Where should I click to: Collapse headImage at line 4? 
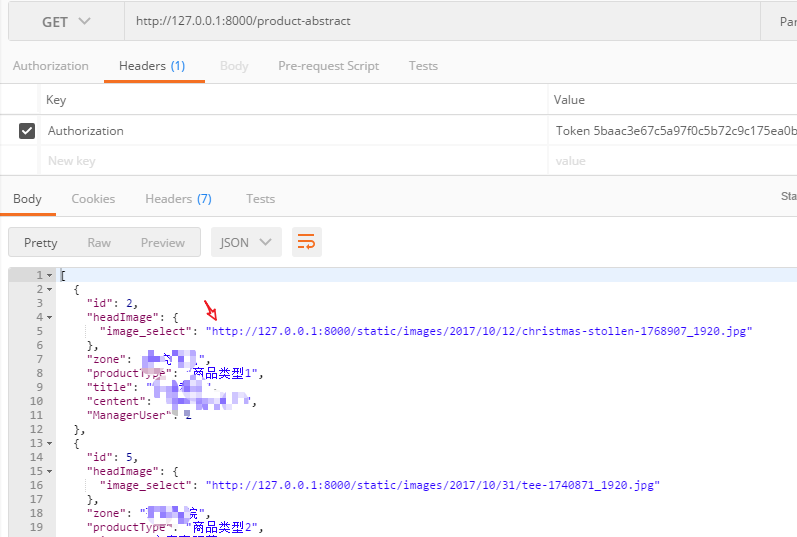[x=49, y=317]
